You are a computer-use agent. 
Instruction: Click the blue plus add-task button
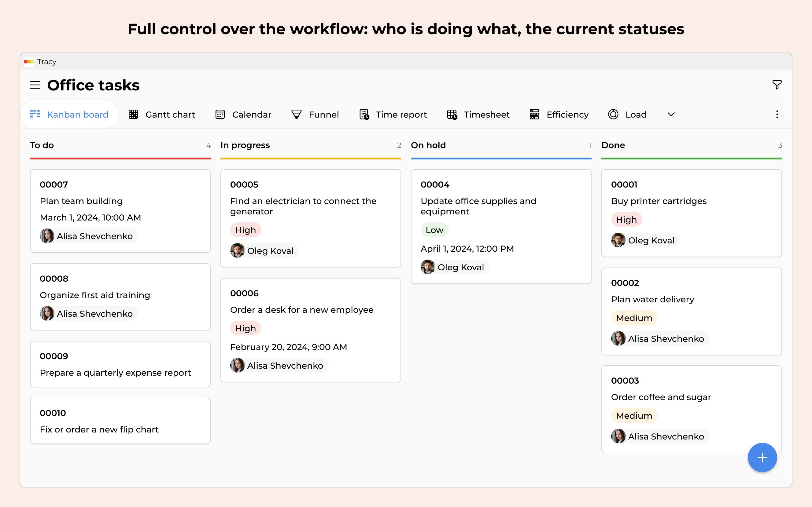[x=762, y=458]
